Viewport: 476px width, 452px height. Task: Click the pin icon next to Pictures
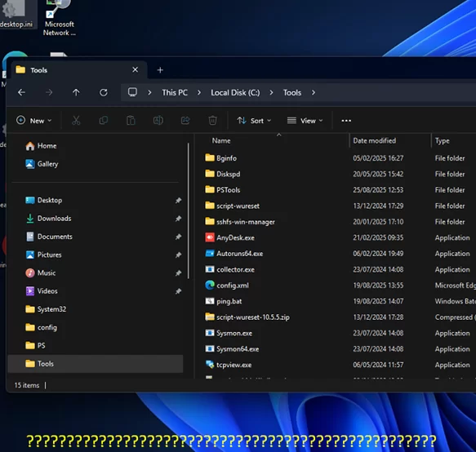(x=178, y=255)
